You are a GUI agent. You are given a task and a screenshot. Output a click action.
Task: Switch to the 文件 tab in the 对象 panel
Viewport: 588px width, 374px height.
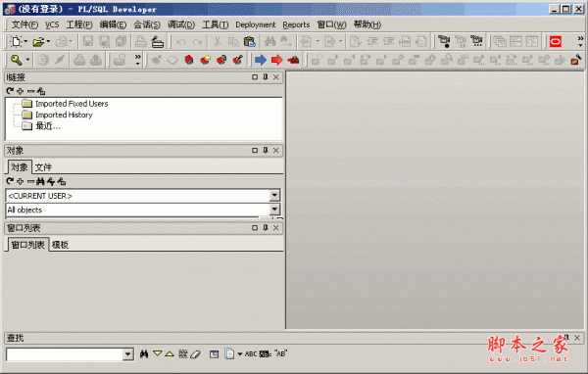point(43,167)
